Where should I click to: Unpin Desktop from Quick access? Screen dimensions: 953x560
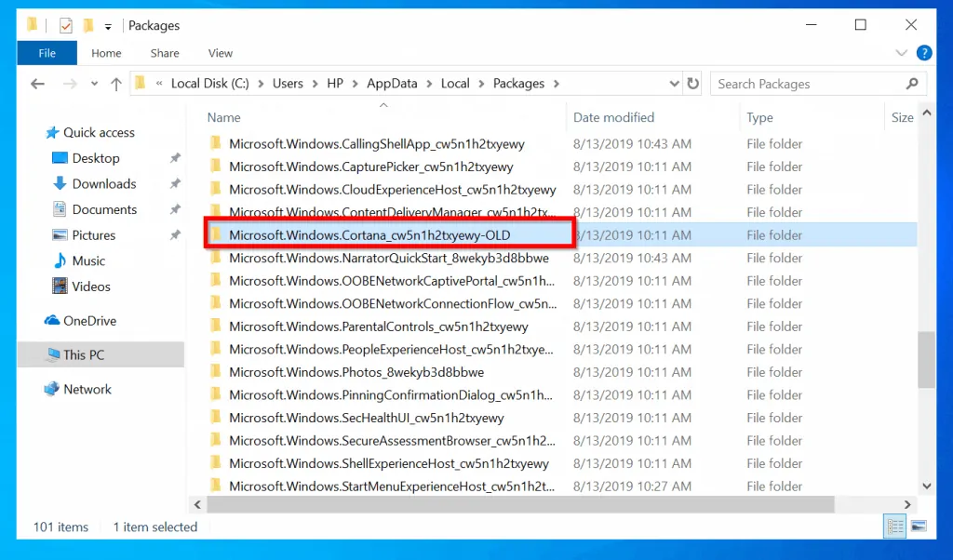click(174, 158)
